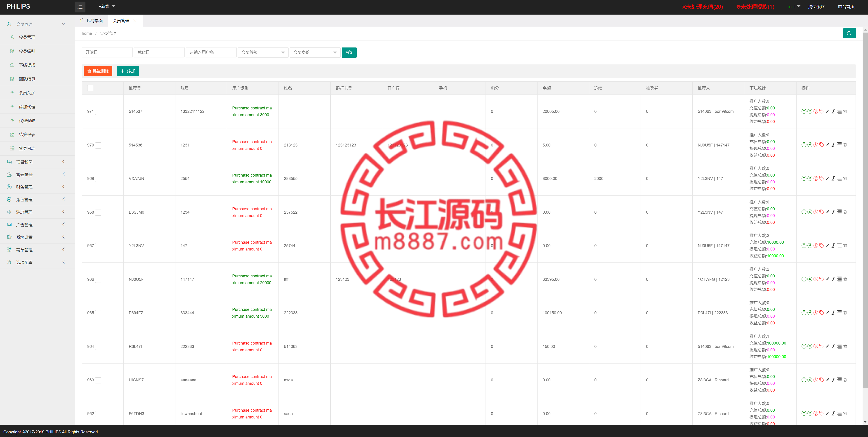Expand the 菜单管理 sidebar menu
Image resolution: width=868 pixels, height=437 pixels.
coord(37,250)
